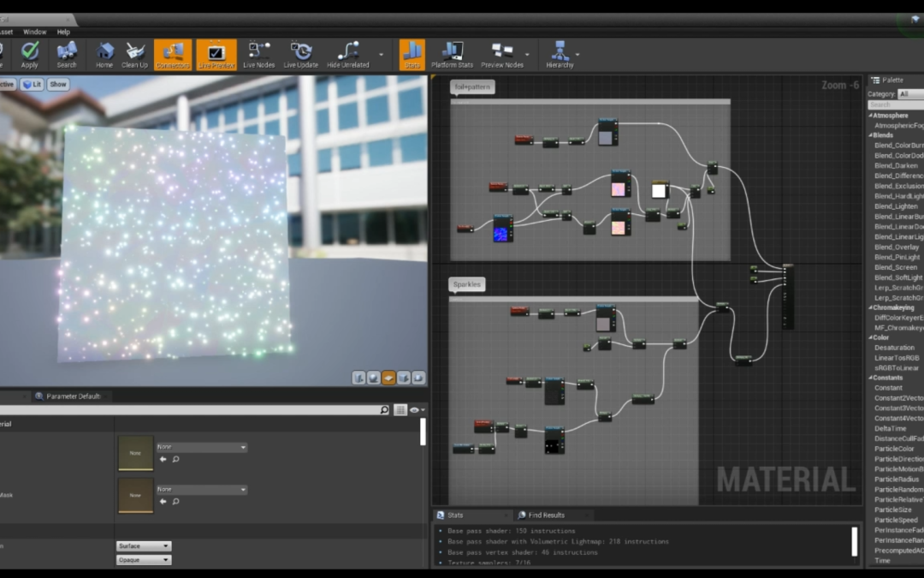Open the Palette Category dropdown

[x=910, y=94]
